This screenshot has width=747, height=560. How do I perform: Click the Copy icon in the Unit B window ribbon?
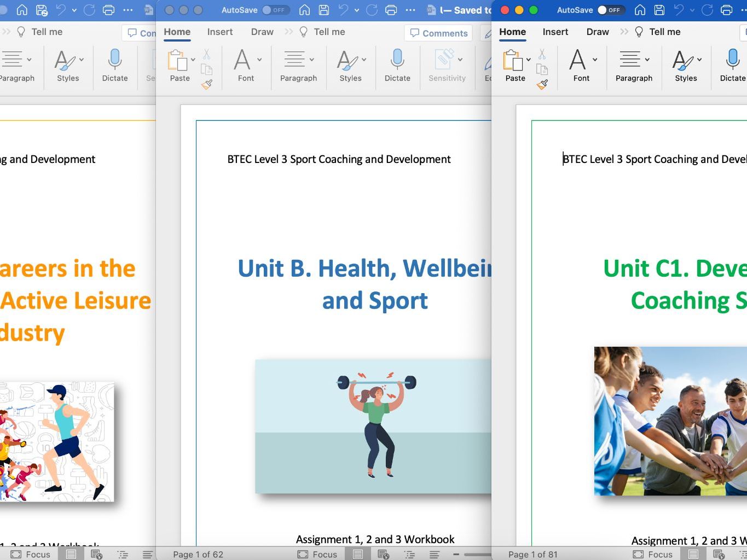click(x=206, y=69)
